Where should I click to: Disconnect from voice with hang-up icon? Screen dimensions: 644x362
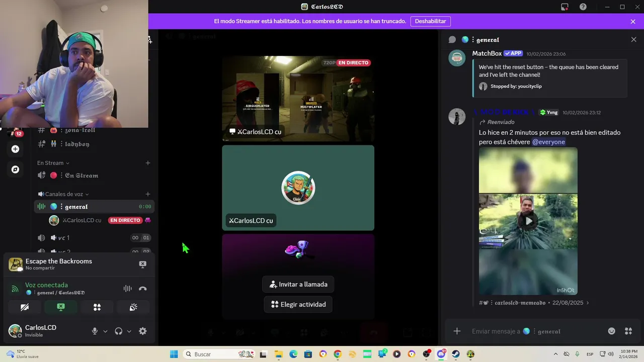click(x=142, y=289)
